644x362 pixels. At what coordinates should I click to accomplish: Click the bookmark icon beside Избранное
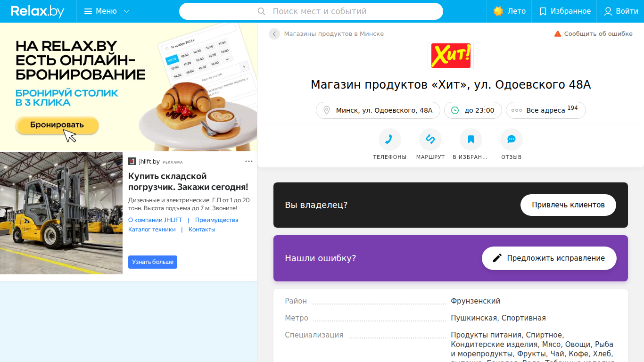[543, 11]
